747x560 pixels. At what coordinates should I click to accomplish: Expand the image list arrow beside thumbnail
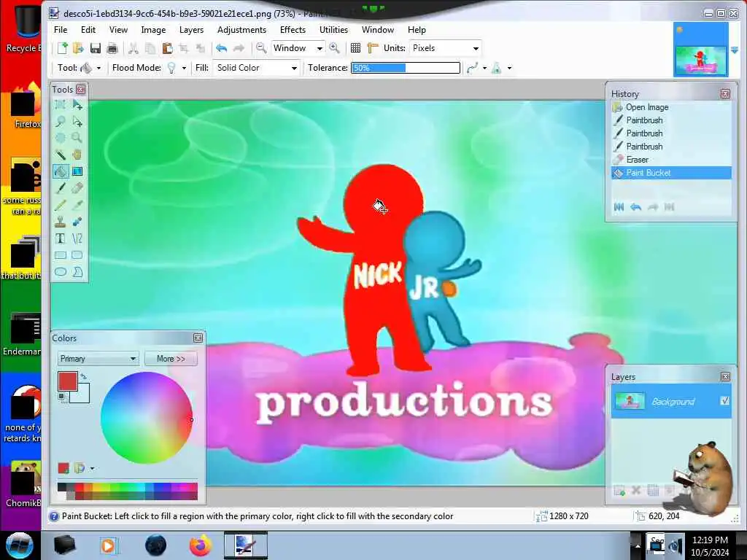[x=735, y=50]
